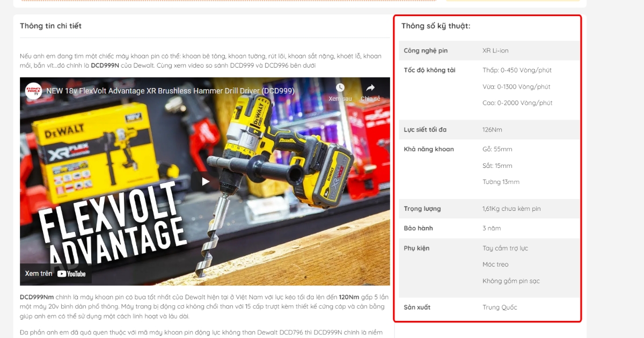Click the 'Lực siết tối đa' 126Nm value
Image resolution: width=644 pixels, height=338 pixels.
[492, 129]
